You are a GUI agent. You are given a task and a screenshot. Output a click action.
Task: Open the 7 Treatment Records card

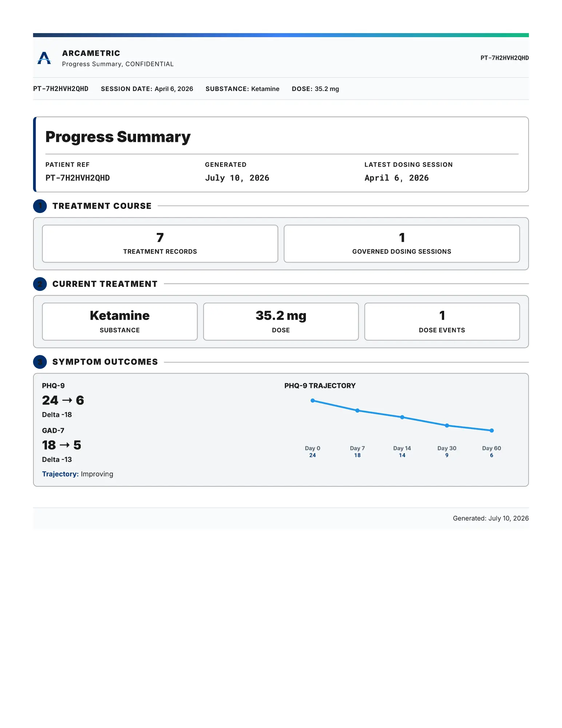click(160, 244)
